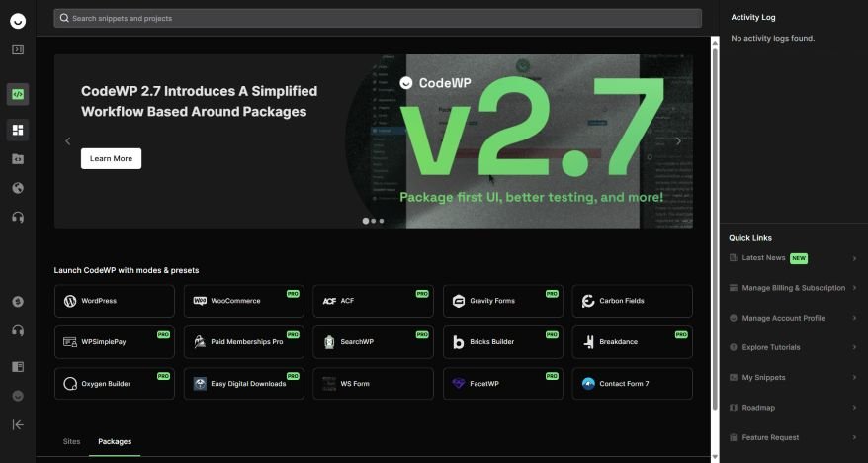The width and height of the screenshot is (868, 463).
Task: Click 'Launch CodeWP with modes & presets' heading
Action: pyautogui.click(x=127, y=270)
